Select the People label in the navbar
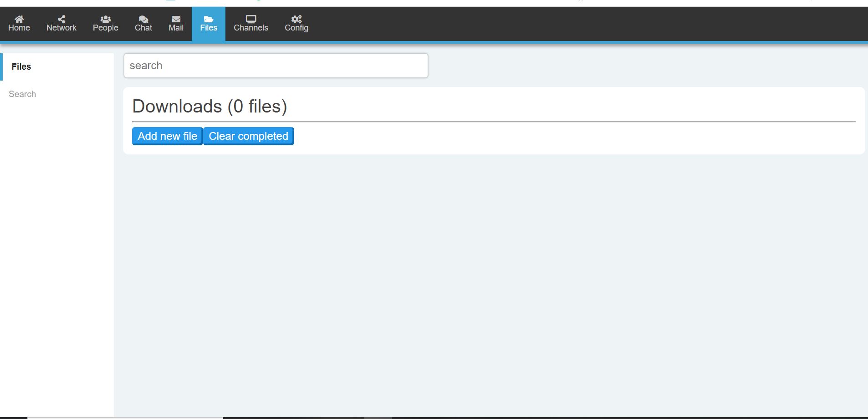The image size is (868, 419). [105, 28]
